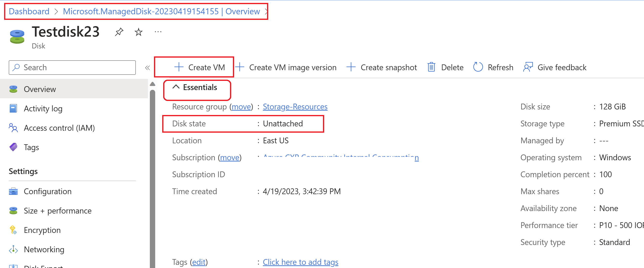Image resolution: width=644 pixels, height=268 pixels.
Task: Click move link beside Subscription
Action: coord(230,157)
